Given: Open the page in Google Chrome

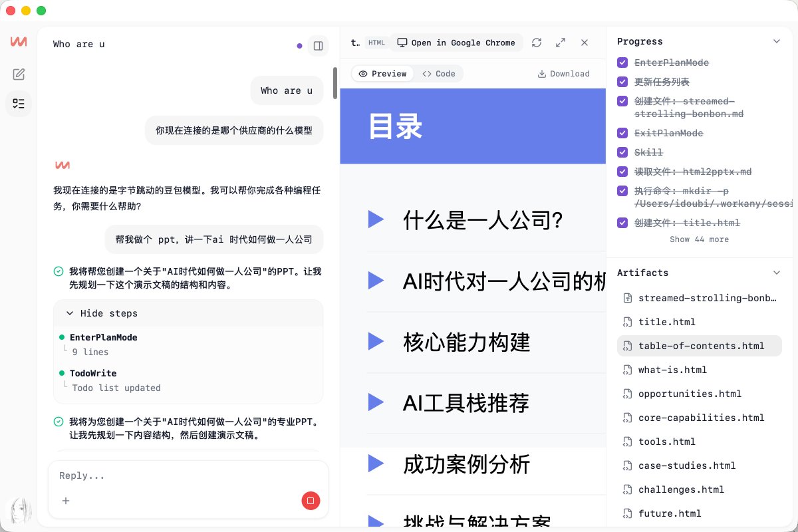Looking at the screenshot, I should tap(457, 42).
